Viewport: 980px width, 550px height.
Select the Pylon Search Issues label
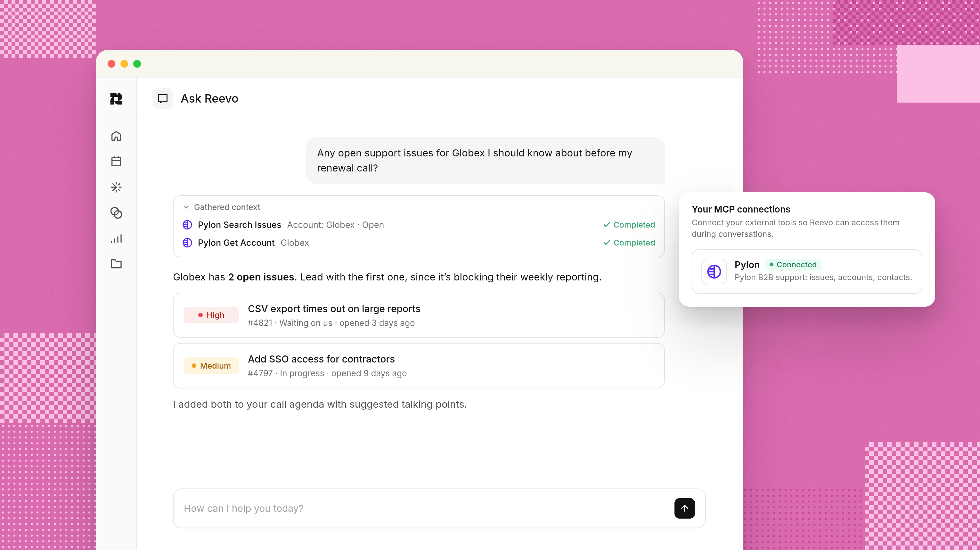point(239,225)
